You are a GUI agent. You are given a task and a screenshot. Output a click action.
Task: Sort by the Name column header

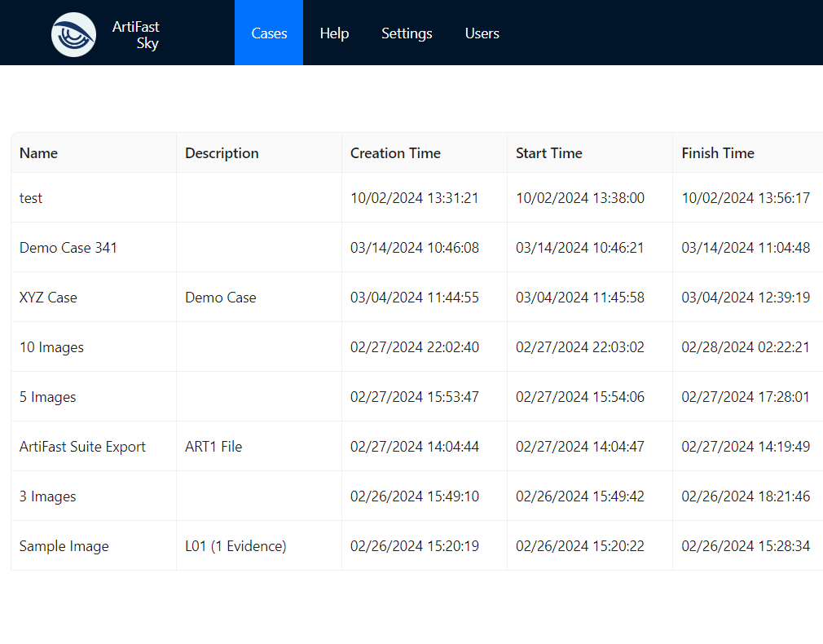[x=39, y=153]
